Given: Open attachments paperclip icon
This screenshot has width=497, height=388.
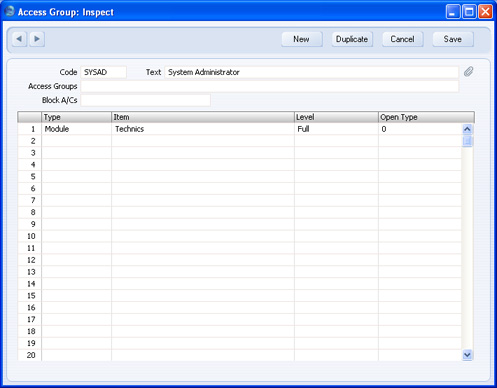Looking at the screenshot, I should pos(468,72).
